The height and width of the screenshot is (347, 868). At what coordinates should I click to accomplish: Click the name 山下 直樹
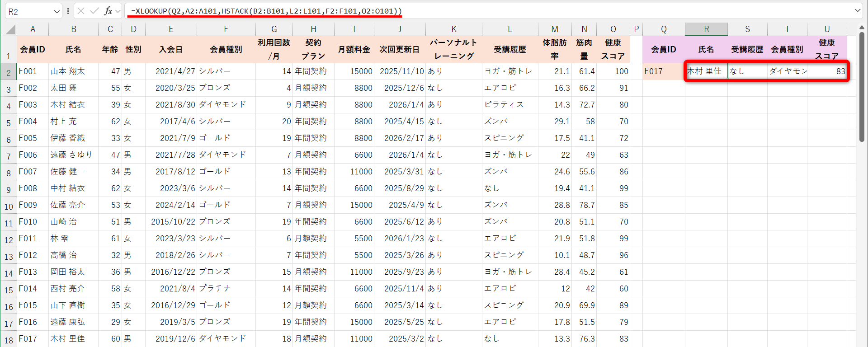pos(67,305)
